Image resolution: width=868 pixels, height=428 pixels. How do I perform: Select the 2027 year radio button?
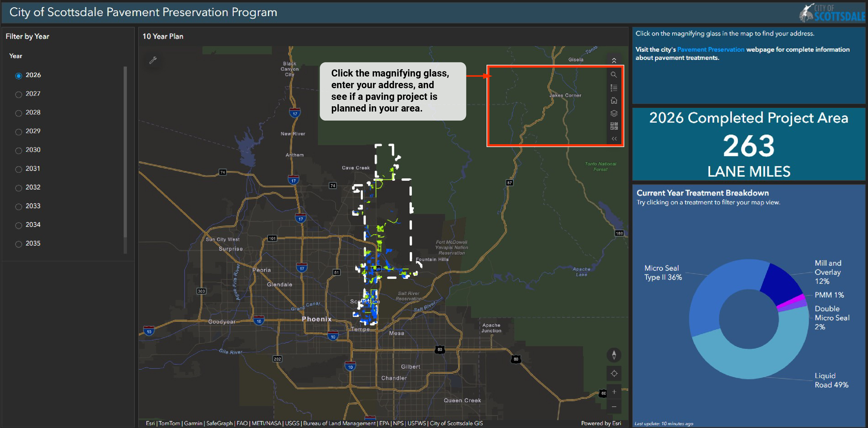pyautogui.click(x=19, y=94)
